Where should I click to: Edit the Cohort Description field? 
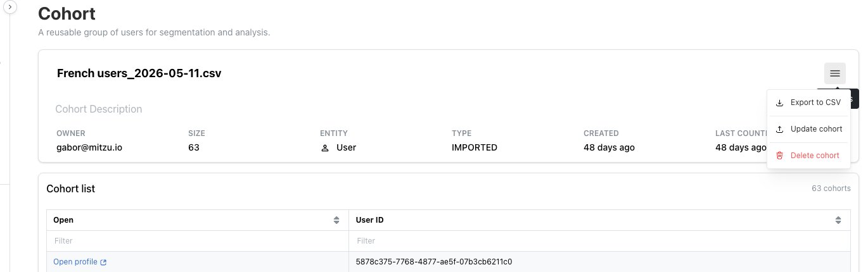[99, 109]
